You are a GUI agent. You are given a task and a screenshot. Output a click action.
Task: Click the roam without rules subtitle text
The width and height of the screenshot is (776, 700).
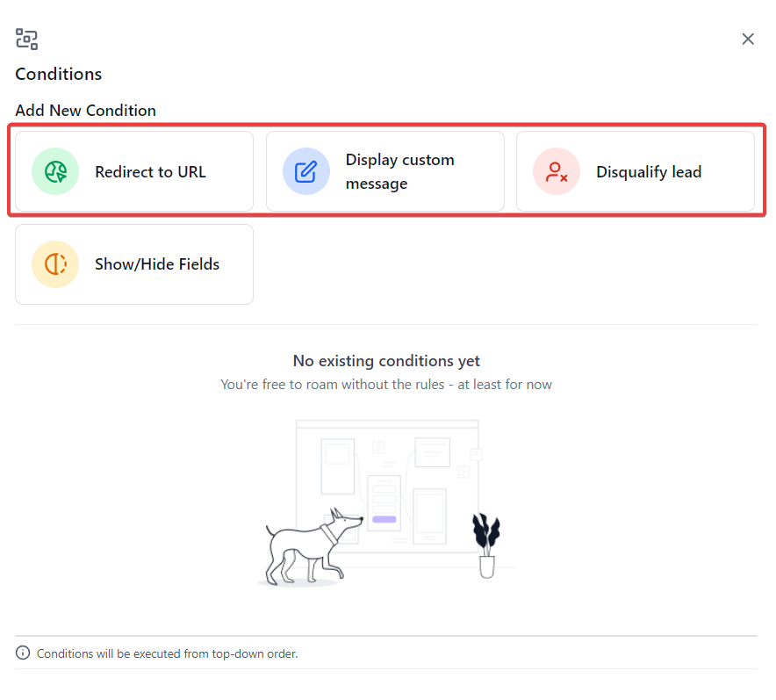tap(386, 384)
